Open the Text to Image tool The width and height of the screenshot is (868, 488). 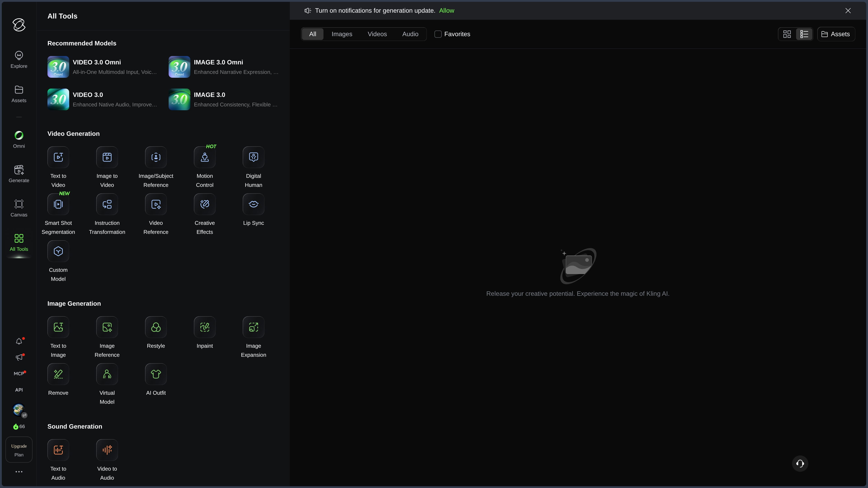point(58,337)
